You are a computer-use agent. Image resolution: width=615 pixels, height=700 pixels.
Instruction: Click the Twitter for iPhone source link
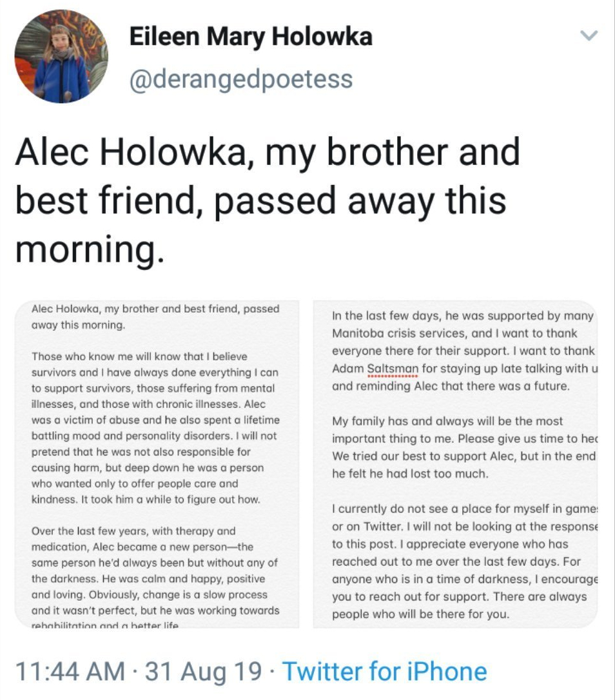click(385, 672)
